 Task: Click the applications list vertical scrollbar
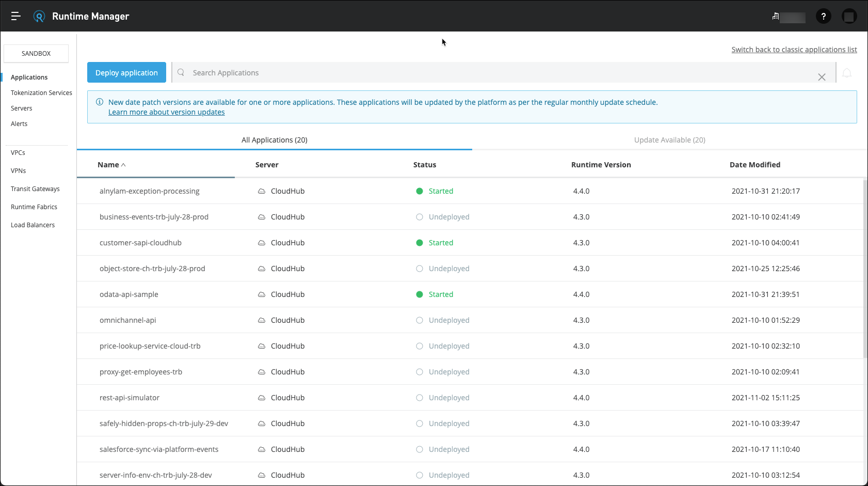[865, 269]
